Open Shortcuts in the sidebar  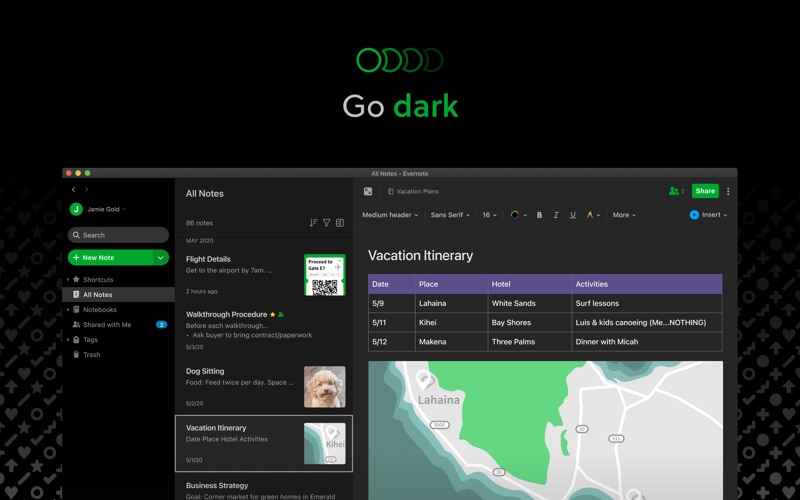(98, 280)
